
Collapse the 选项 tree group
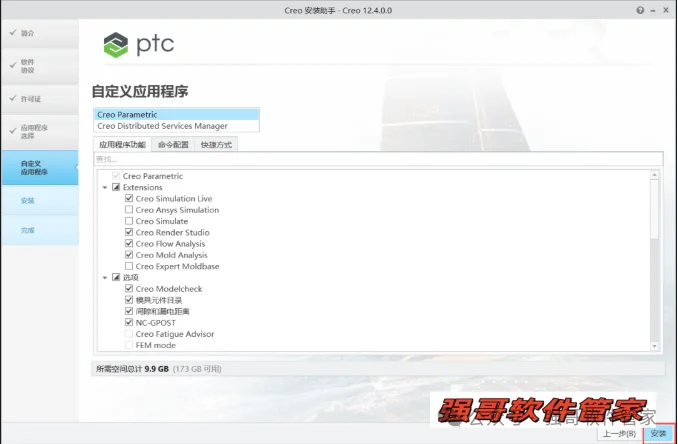click(105, 278)
